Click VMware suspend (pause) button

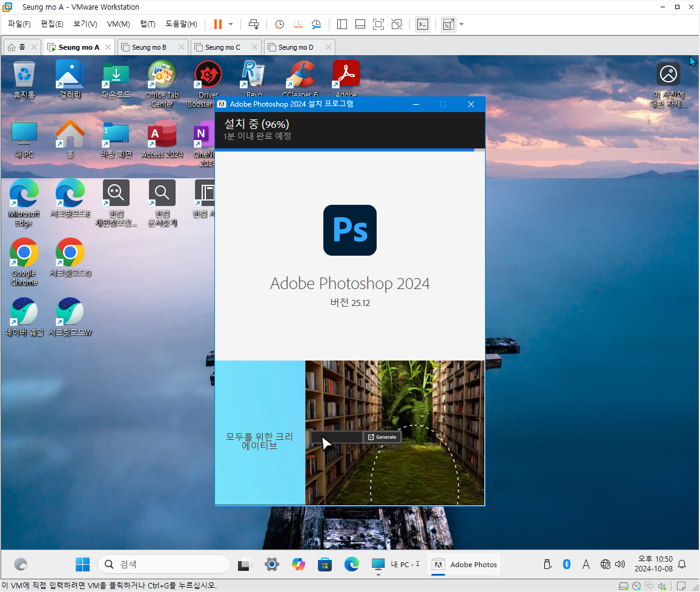tap(218, 24)
